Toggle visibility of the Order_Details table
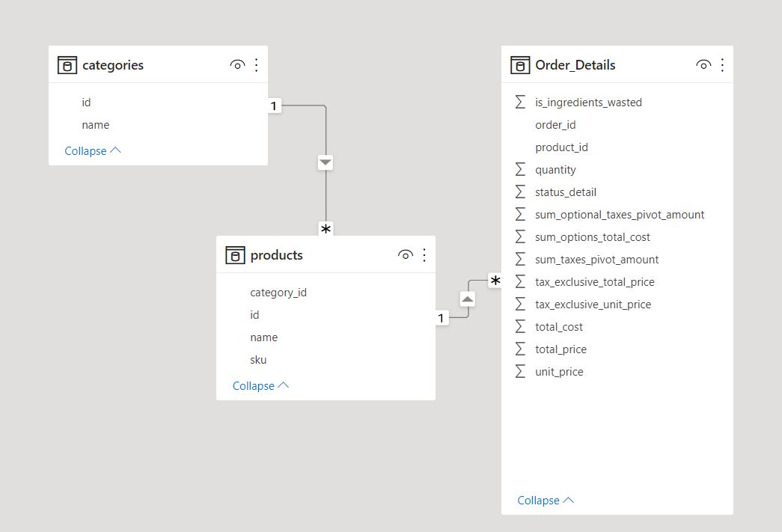Viewport: 782px width, 532px height. [x=703, y=65]
